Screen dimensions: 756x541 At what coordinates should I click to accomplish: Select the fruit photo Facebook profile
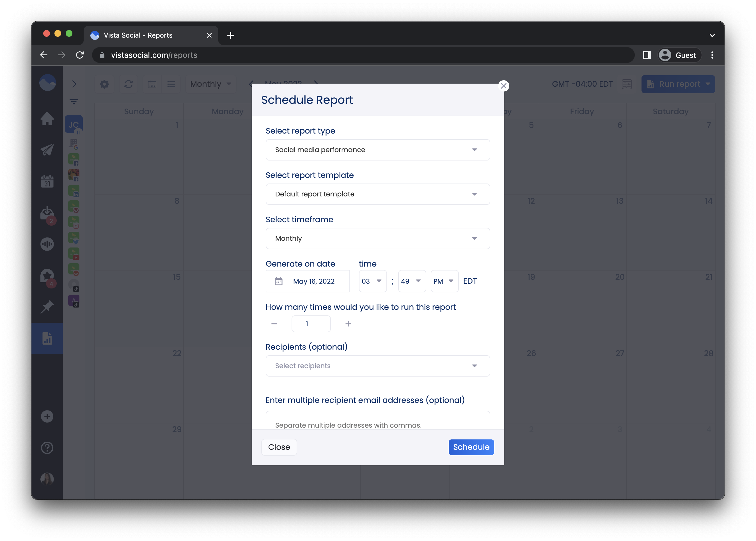pyautogui.click(x=74, y=175)
